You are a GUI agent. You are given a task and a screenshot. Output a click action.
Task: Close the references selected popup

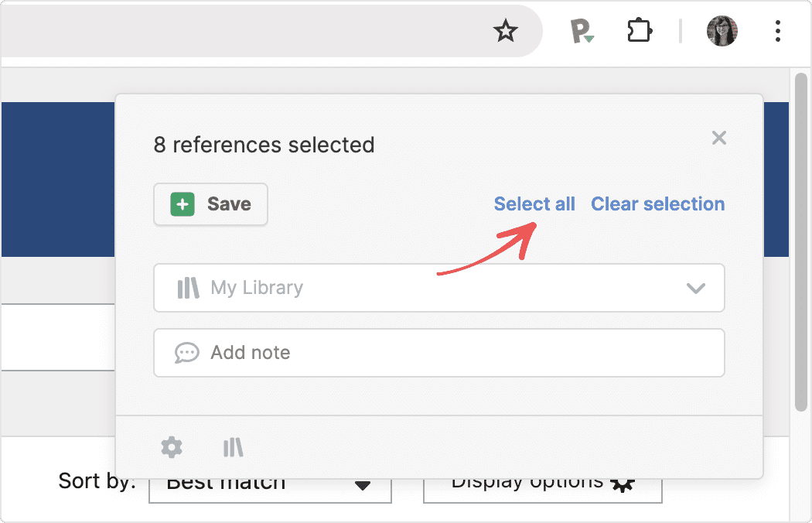(x=718, y=138)
